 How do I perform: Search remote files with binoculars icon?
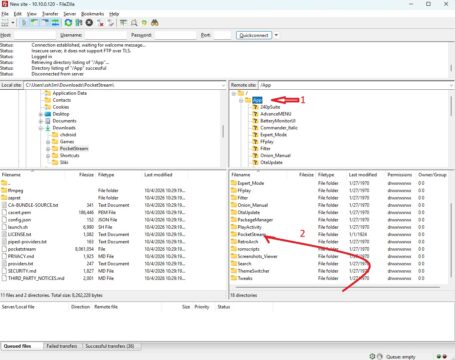(155, 23)
